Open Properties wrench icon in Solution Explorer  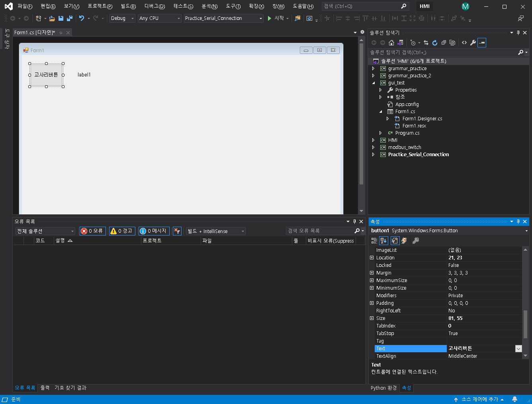tap(473, 43)
